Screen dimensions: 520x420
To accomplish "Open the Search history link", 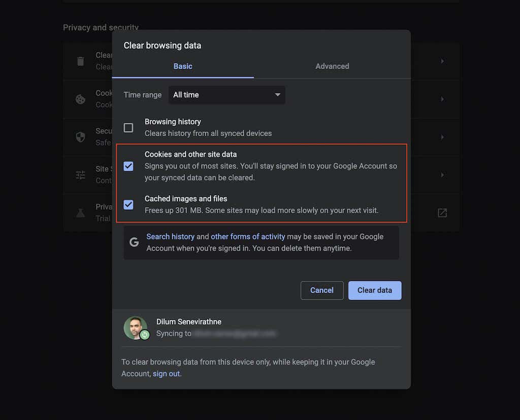I will click(170, 237).
